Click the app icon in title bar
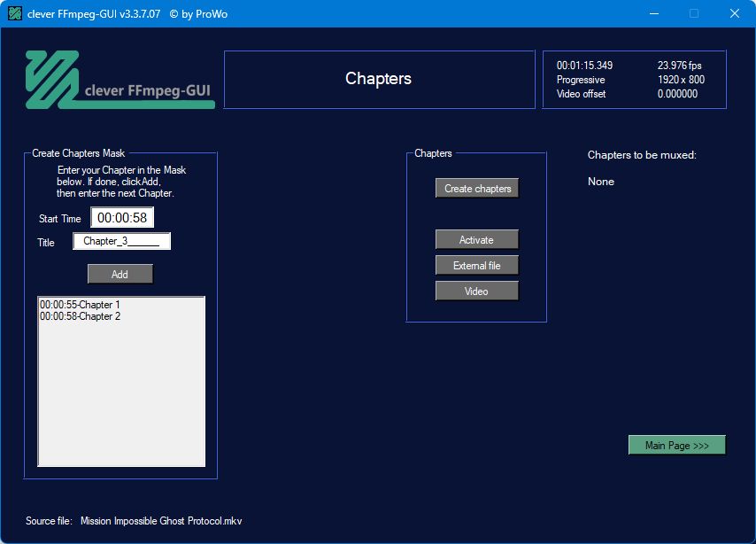The image size is (756, 544). pyautogui.click(x=15, y=13)
